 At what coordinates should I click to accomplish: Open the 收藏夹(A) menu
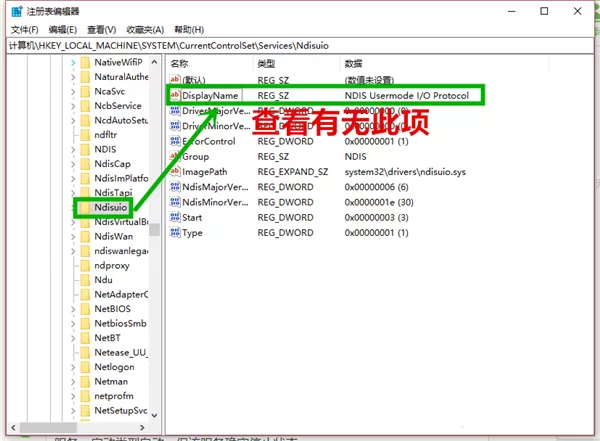[145, 29]
